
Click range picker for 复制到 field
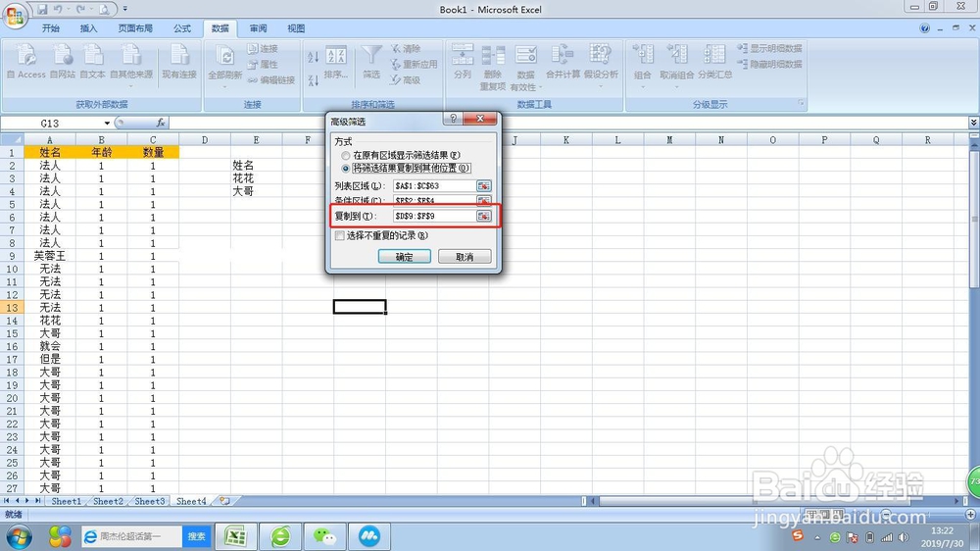pos(484,216)
